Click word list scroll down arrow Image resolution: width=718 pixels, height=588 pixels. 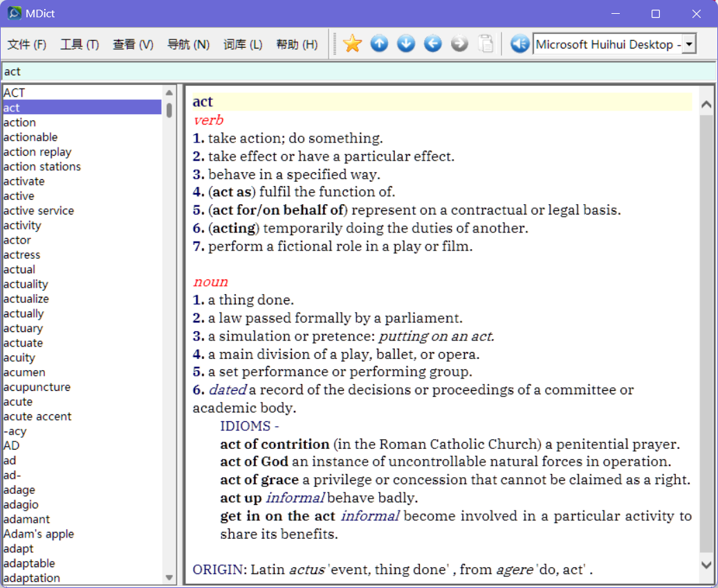[x=169, y=578]
